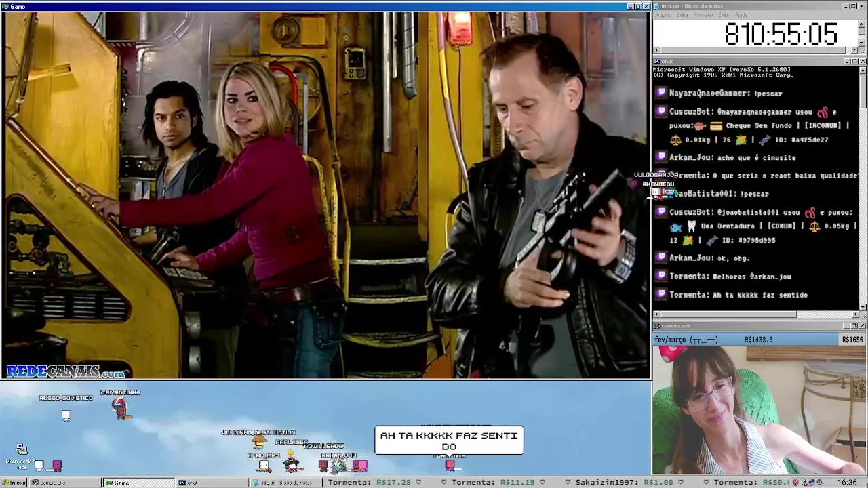Click the Parlasea witch-hat avatar
The width and height of the screenshot is (868, 488).
[292, 462]
